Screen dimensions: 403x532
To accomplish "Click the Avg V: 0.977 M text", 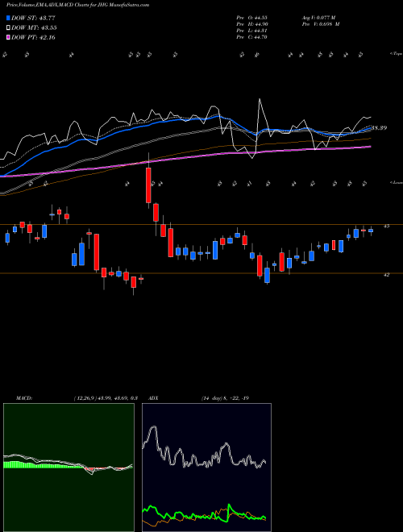I will coord(318,18).
